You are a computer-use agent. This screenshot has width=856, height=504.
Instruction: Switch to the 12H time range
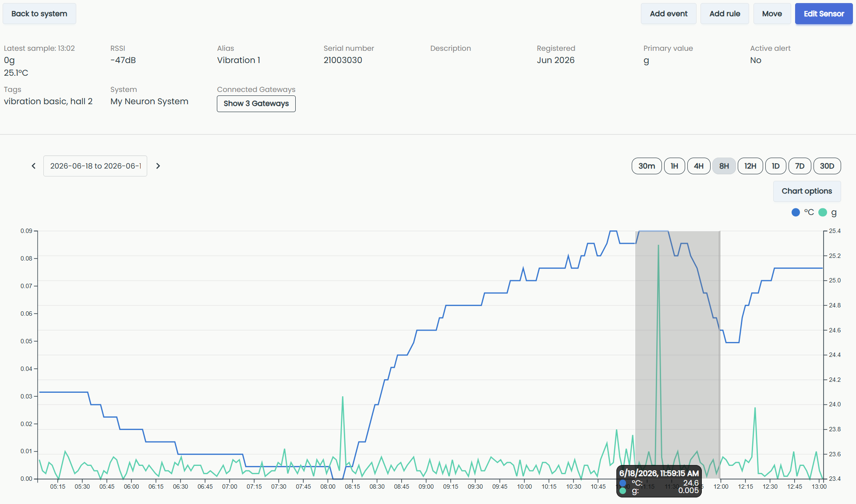point(750,166)
